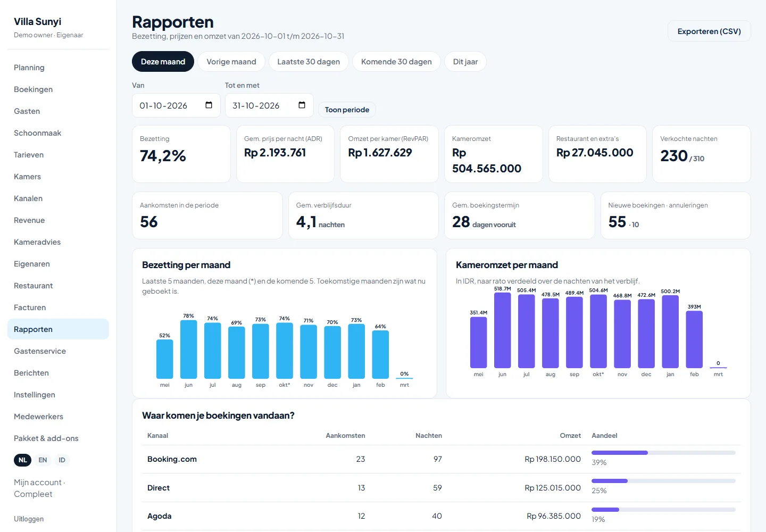The width and height of the screenshot is (766, 532).
Task: Click the Exporteren (CSV) button
Action: 709,31
